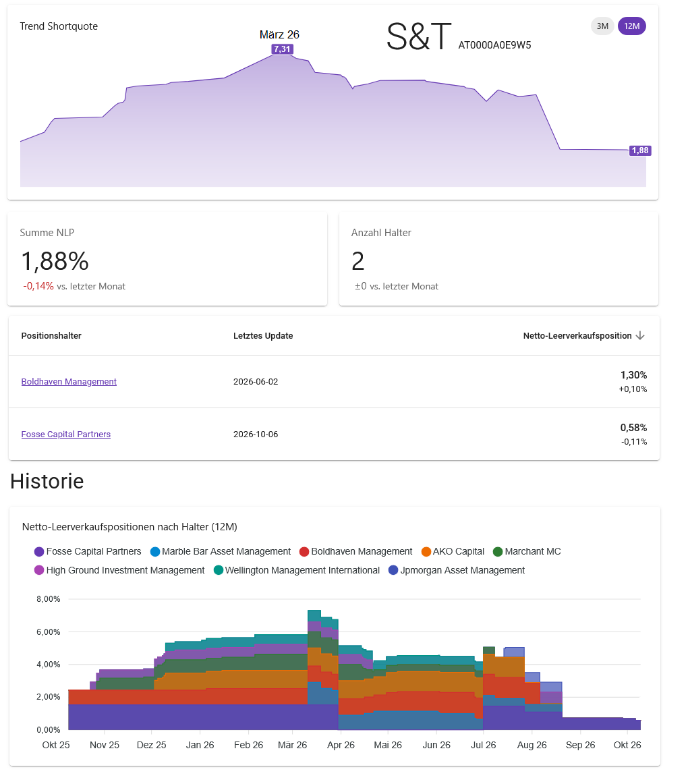Open Boldhaven Management holder link
688x784 pixels.
coord(69,381)
